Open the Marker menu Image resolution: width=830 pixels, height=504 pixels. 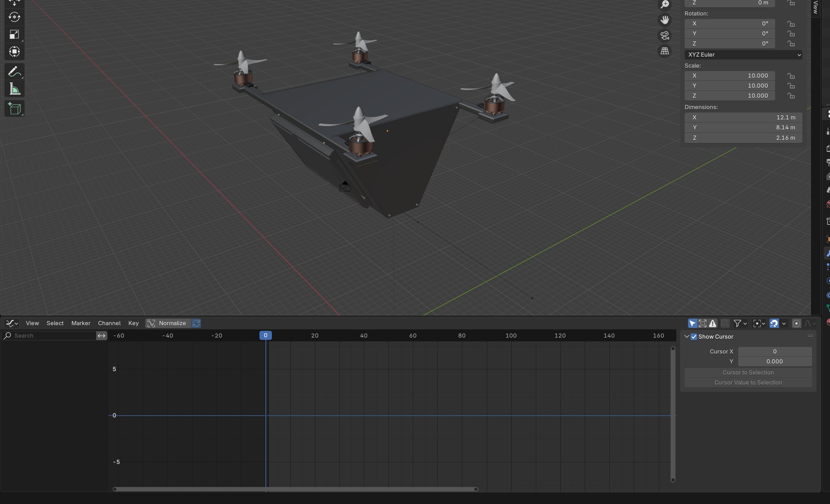[x=81, y=323]
